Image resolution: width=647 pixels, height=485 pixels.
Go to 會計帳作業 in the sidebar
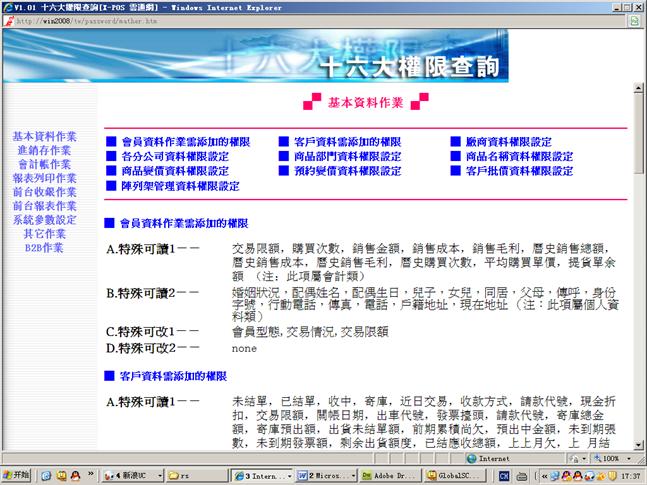(44, 164)
